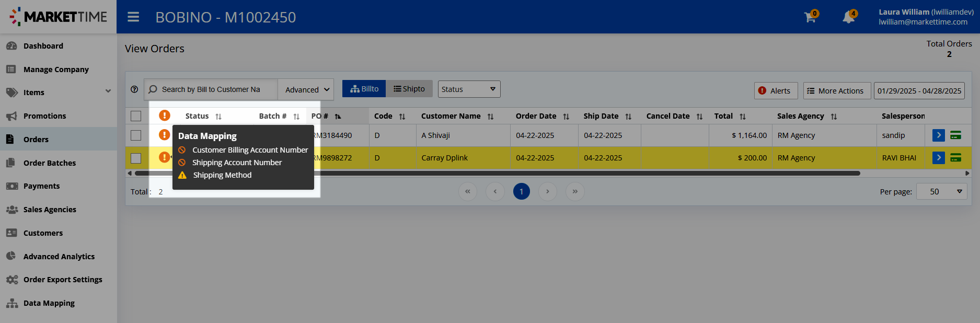Viewport: 980px width, 323px height.
Task: Select Advanced Analytics in the sidebar
Action: click(59, 257)
